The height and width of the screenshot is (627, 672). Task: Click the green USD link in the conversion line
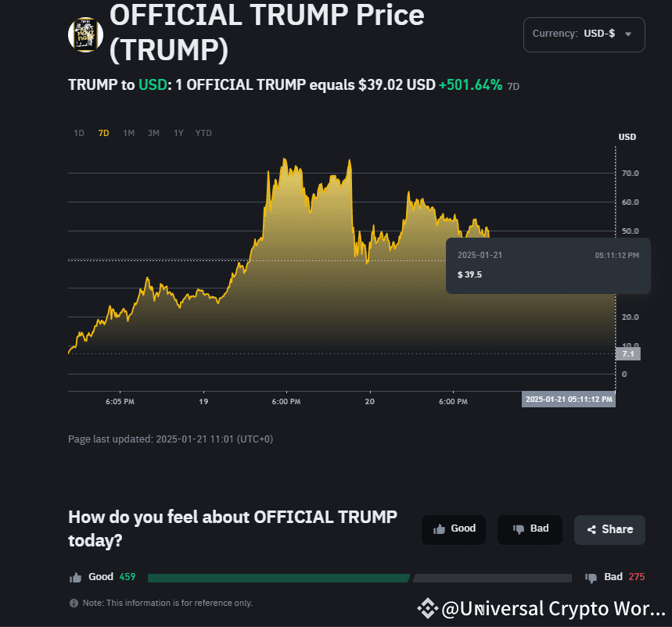[153, 85]
